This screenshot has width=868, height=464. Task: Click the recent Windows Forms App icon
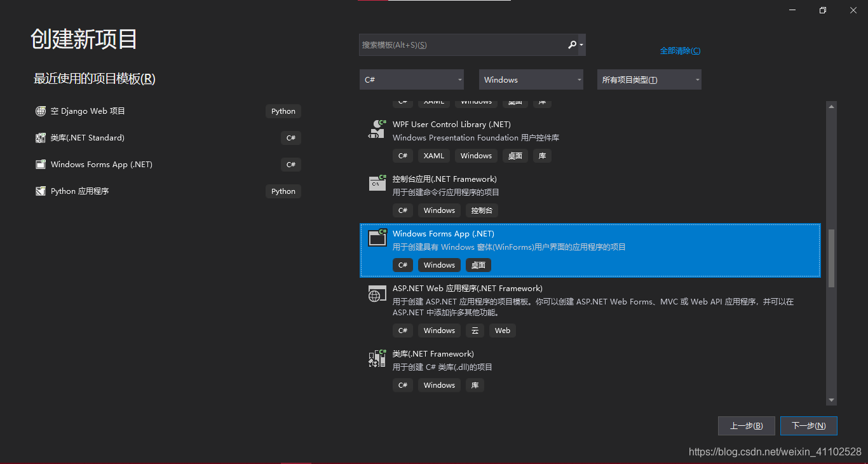[x=41, y=164]
